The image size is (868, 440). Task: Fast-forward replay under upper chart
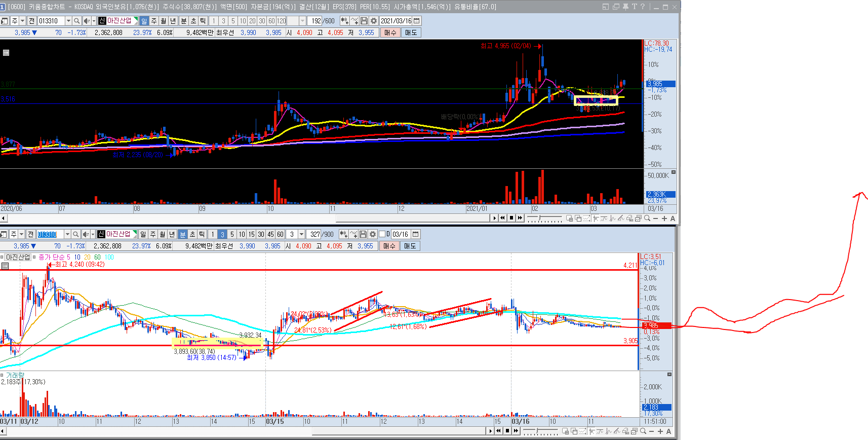pyautogui.click(x=520, y=218)
